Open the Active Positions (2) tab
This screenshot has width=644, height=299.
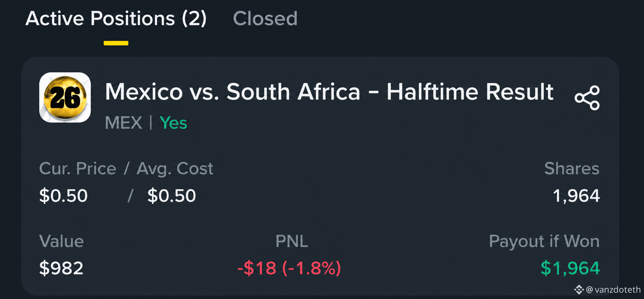[116, 18]
